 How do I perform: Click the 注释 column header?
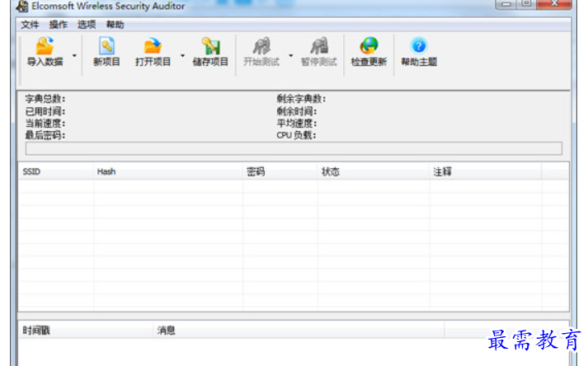coord(486,171)
